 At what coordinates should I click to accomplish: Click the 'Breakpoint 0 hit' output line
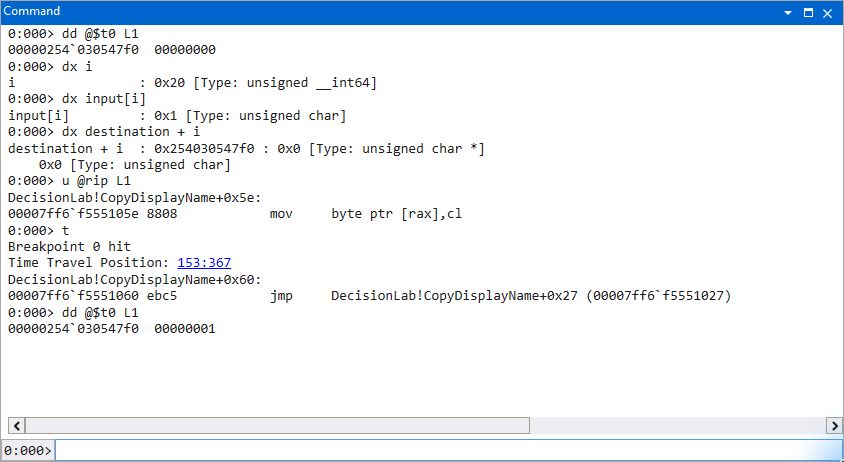[x=69, y=247]
